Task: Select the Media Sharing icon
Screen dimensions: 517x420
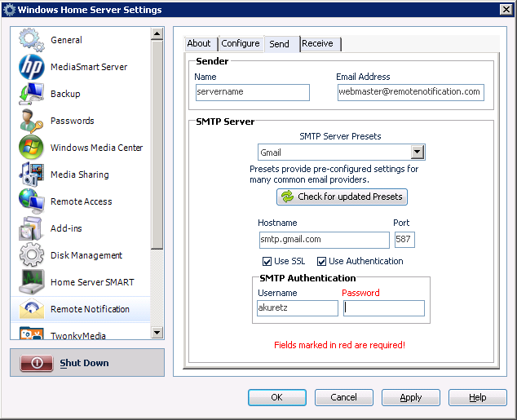Action: pos(31,175)
